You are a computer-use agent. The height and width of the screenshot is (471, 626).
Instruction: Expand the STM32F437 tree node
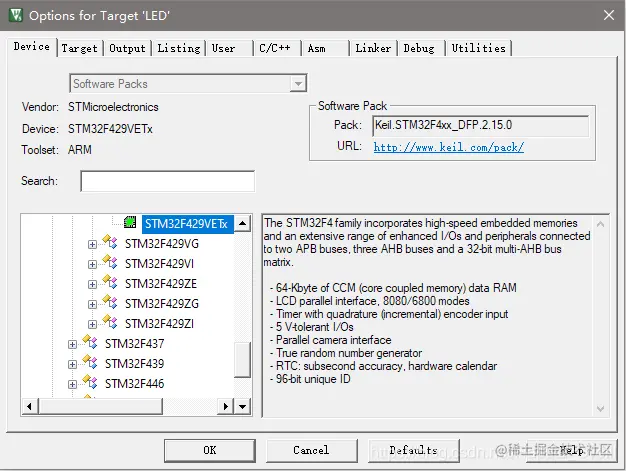[72, 344]
